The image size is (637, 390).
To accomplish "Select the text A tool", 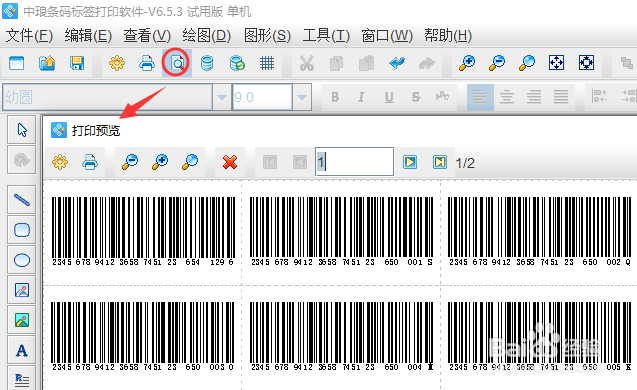I will click(22, 350).
